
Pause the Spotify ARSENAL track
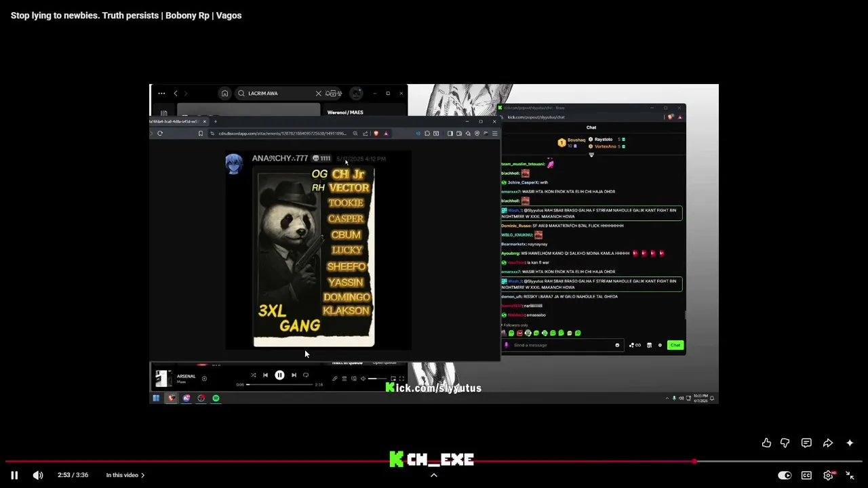[x=279, y=375]
